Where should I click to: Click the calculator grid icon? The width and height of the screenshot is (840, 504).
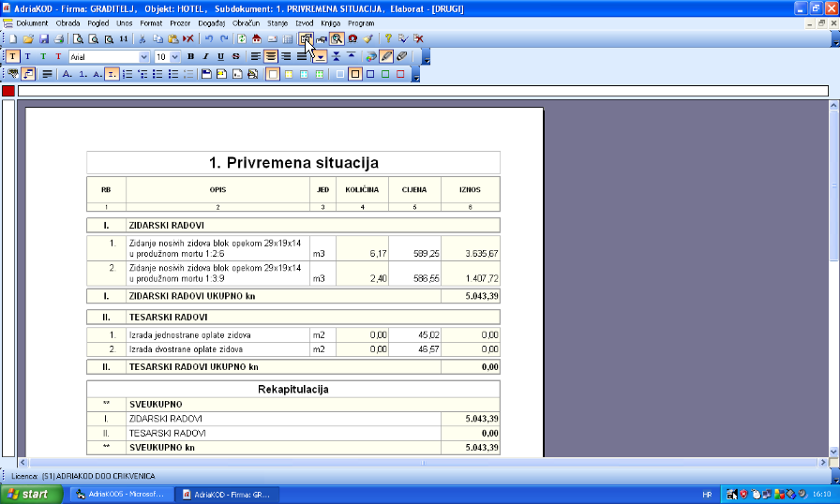288,39
